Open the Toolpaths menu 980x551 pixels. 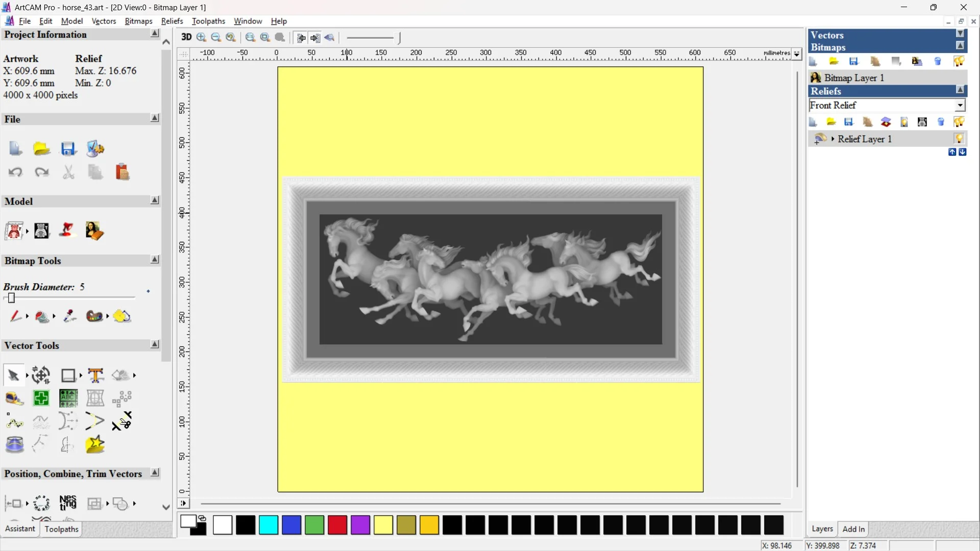[x=208, y=21]
